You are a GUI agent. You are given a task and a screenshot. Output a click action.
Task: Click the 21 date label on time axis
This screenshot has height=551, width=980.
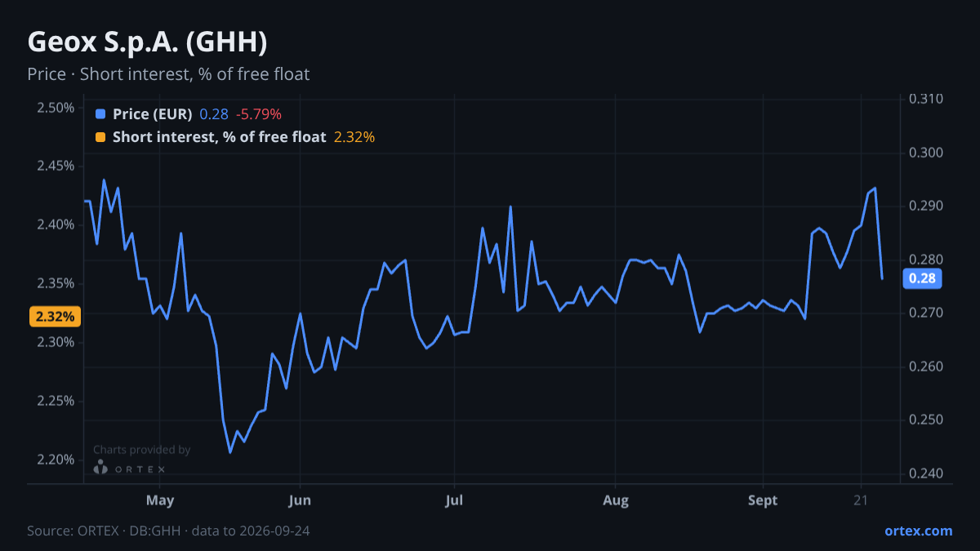[860, 500]
